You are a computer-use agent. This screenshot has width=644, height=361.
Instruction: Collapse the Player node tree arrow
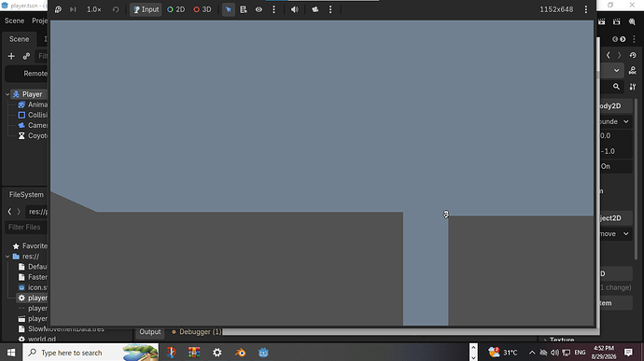click(7, 94)
